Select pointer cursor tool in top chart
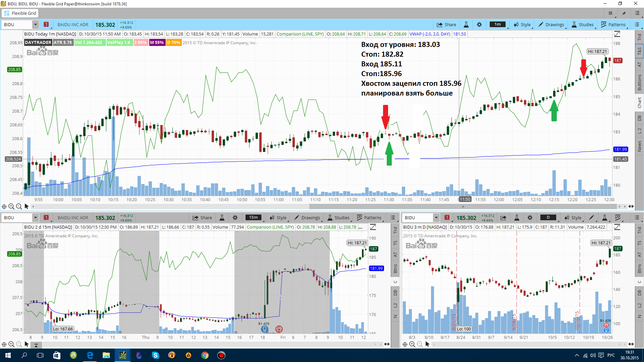Image resolution: width=644 pixels, height=362 pixels. pyautogui.click(x=26, y=206)
